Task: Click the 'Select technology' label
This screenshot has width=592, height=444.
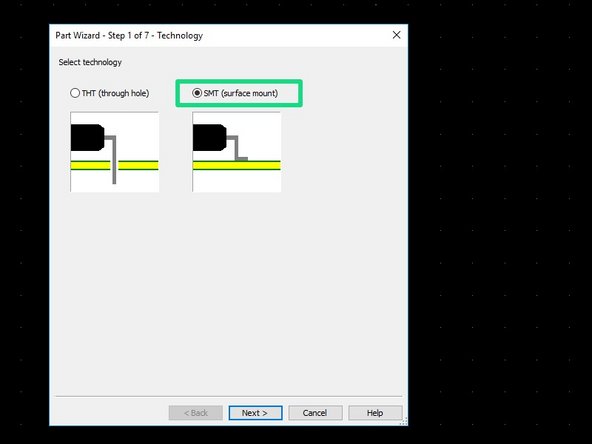Action: (90, 62)
